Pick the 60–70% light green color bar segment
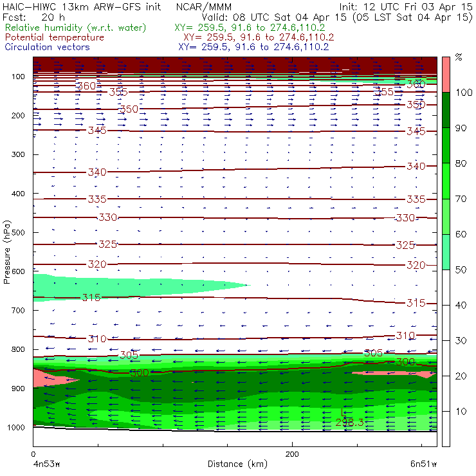Viewport: 476px width, 476px height. pyautogui.click(x=446, y=216)
